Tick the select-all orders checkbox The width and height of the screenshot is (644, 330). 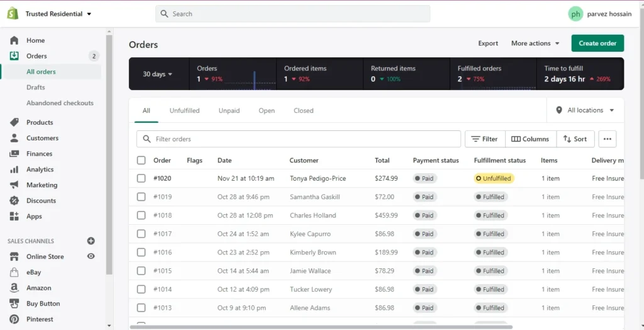tap(142, 161)
